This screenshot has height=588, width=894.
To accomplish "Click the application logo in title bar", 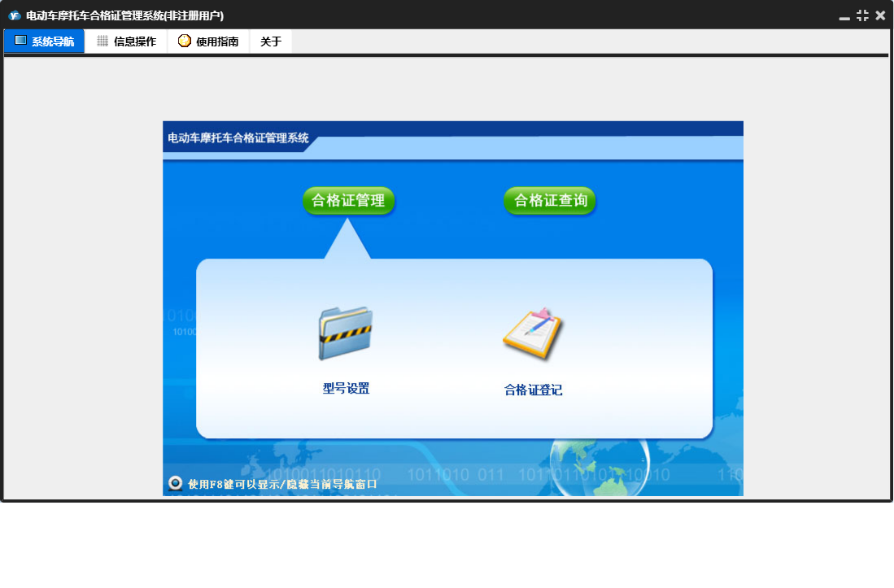I will (15, 15).
